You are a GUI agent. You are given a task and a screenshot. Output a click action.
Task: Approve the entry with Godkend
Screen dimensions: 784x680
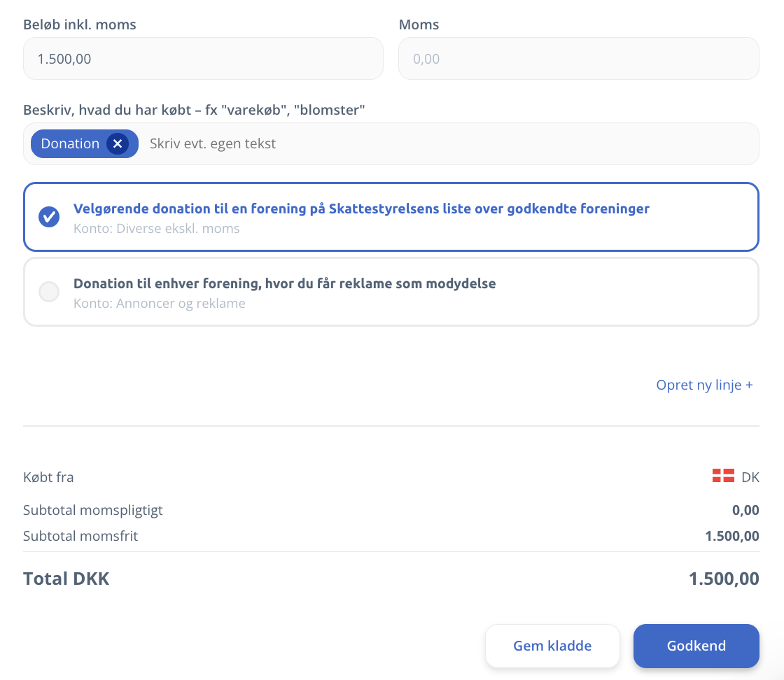point(696,646)
